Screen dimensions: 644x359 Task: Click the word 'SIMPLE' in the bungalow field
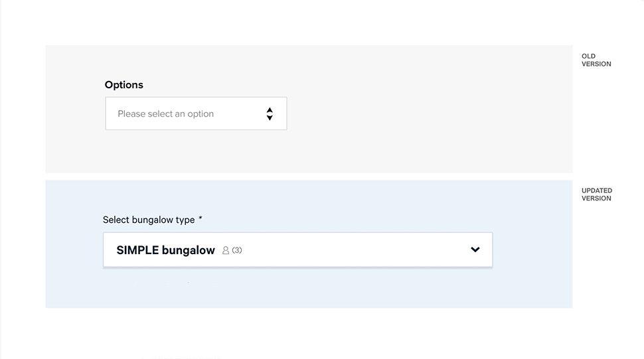pyautogui.click(x=137, y=250)
